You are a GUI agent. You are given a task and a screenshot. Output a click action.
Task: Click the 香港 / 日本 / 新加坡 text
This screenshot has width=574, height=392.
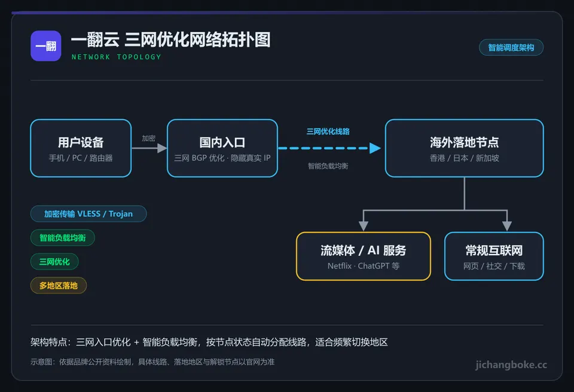tap(464, 158)
